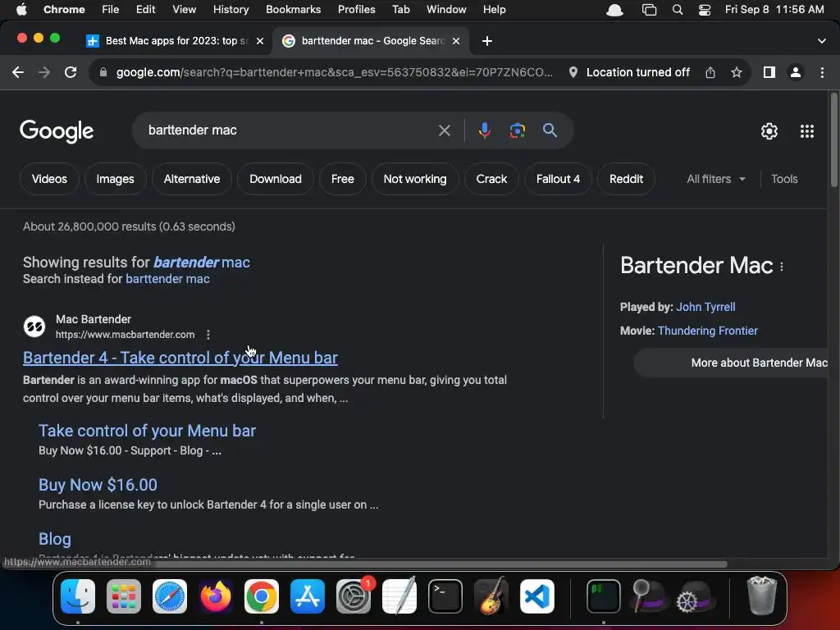Open Chrome three-dot menu
The height and width of the screenshot is (630, 840).
click(x=822, y=72)
